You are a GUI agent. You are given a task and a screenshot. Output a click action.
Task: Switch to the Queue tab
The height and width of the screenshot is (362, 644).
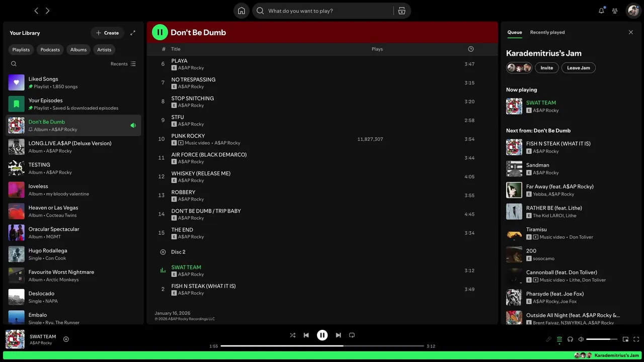[x=515, y=32]
